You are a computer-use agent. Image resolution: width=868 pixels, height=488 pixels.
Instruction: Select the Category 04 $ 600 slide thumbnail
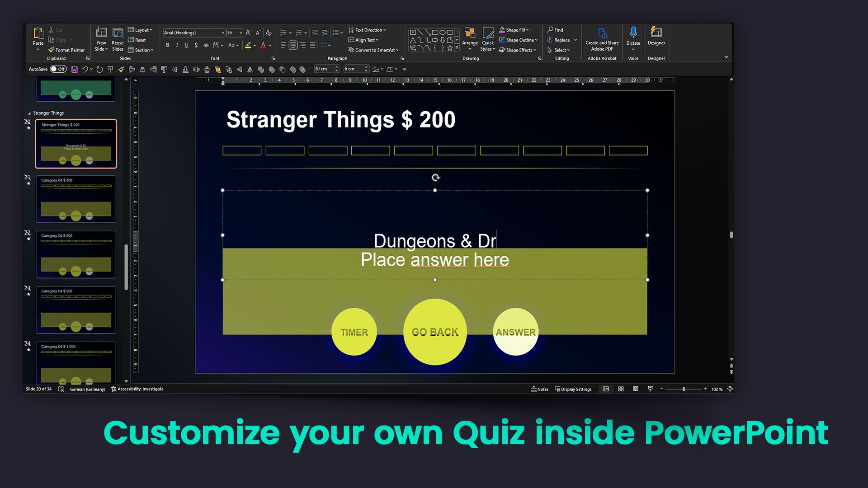pos(75,254)
